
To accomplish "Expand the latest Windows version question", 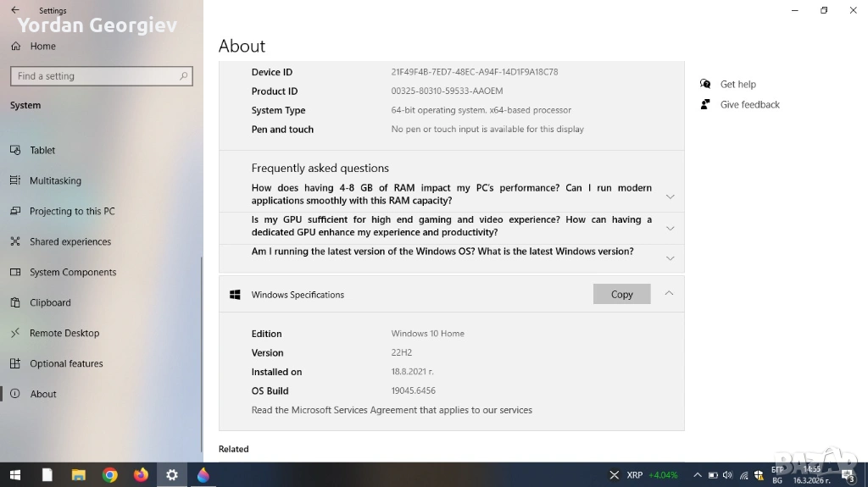I will tap(670, 258).
